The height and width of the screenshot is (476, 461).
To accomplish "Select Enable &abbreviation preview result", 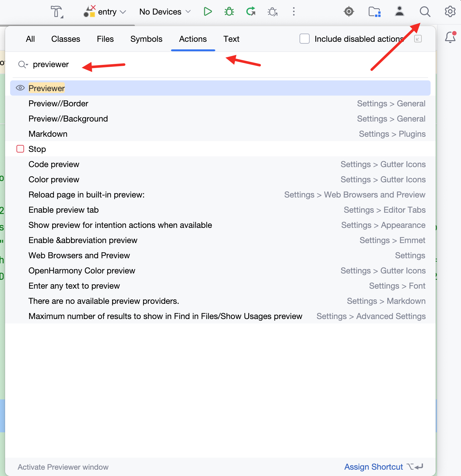I will pos(220,240).
